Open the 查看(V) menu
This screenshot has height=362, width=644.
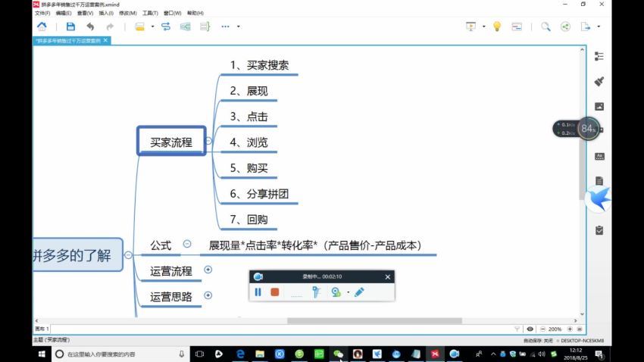[x=85, y=13]
